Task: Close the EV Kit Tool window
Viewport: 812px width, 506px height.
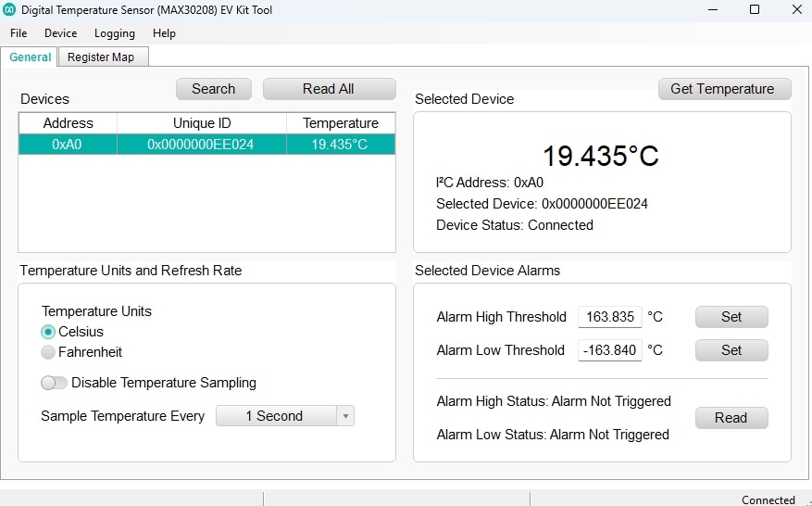Action: (x=797, y=9)
